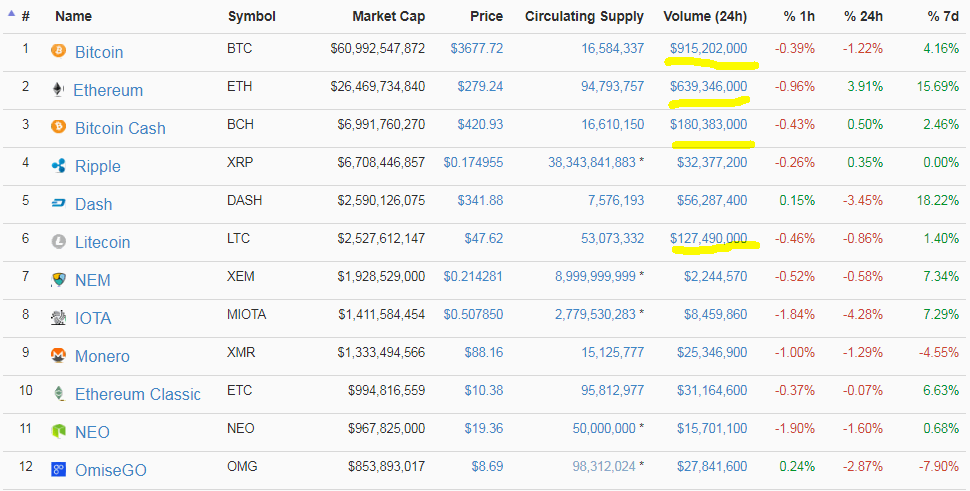
Task: Open the Bitcoin name link
Action: click(99, 52)
